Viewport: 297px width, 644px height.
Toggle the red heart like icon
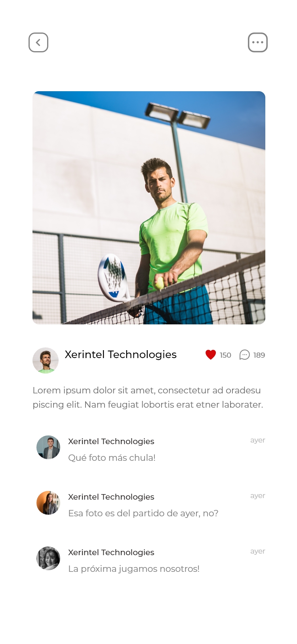(211, 355)
